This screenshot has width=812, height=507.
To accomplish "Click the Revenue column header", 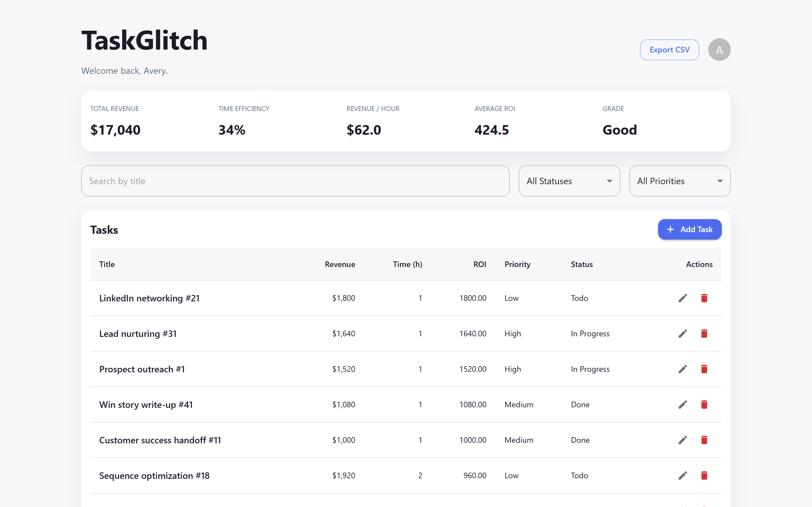I will pos(339,264).
